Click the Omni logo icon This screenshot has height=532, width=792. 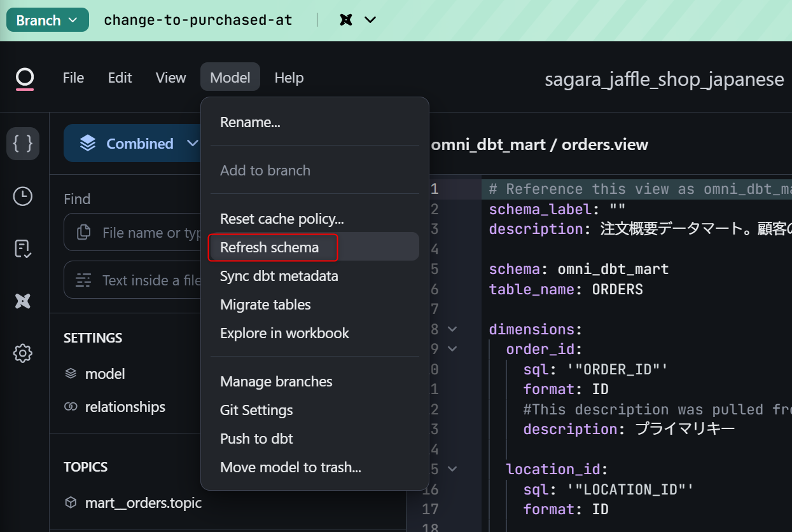click(25, 79)
